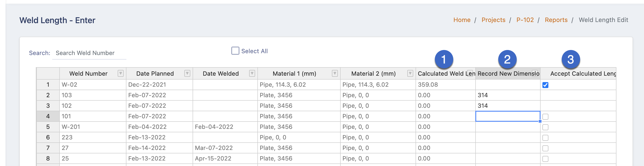Select Date Welded cell Feb-04-2022
The height and width of the screenshot is (166, 644).
point(225,127)
